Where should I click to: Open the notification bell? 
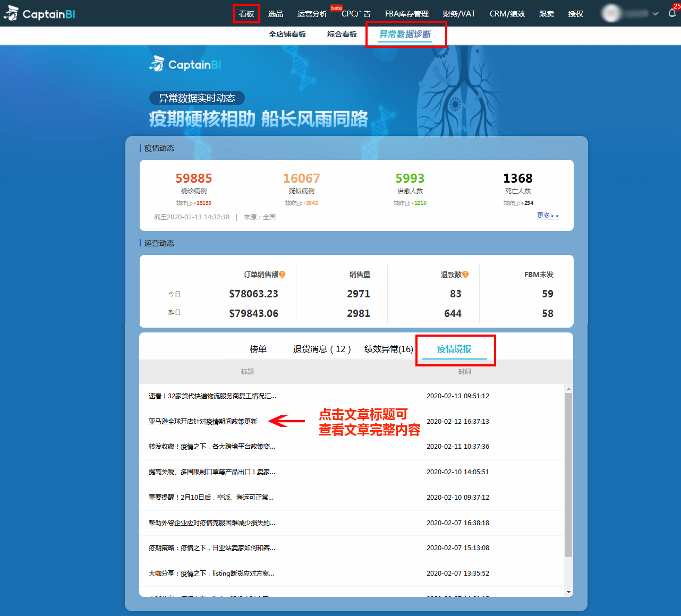tap(672, 13)
